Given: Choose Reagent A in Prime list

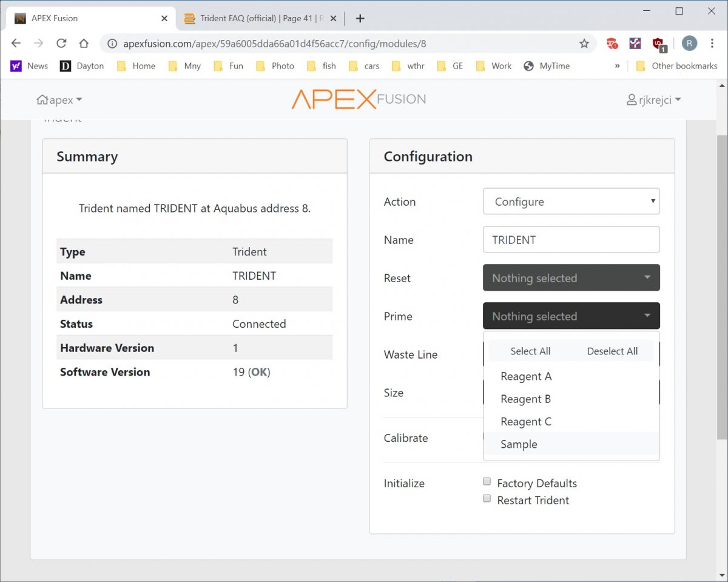Looking at the screenshot, I should pyautogui.click(x=571, y=376).
